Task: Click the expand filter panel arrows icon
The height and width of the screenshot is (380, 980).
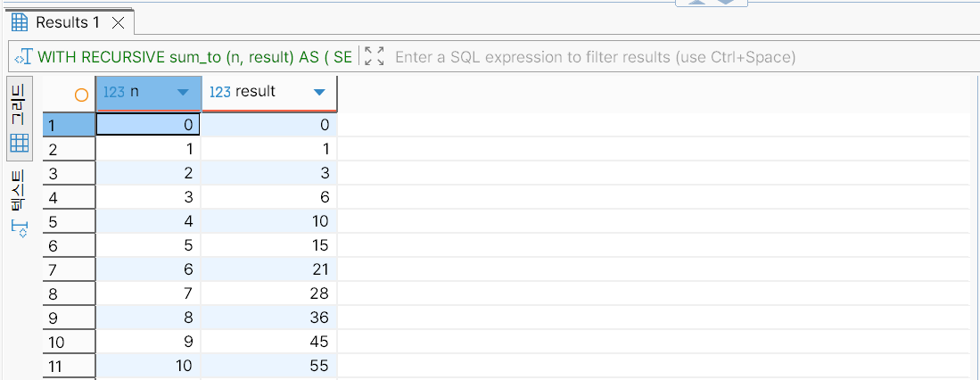Action: [375, 57]
